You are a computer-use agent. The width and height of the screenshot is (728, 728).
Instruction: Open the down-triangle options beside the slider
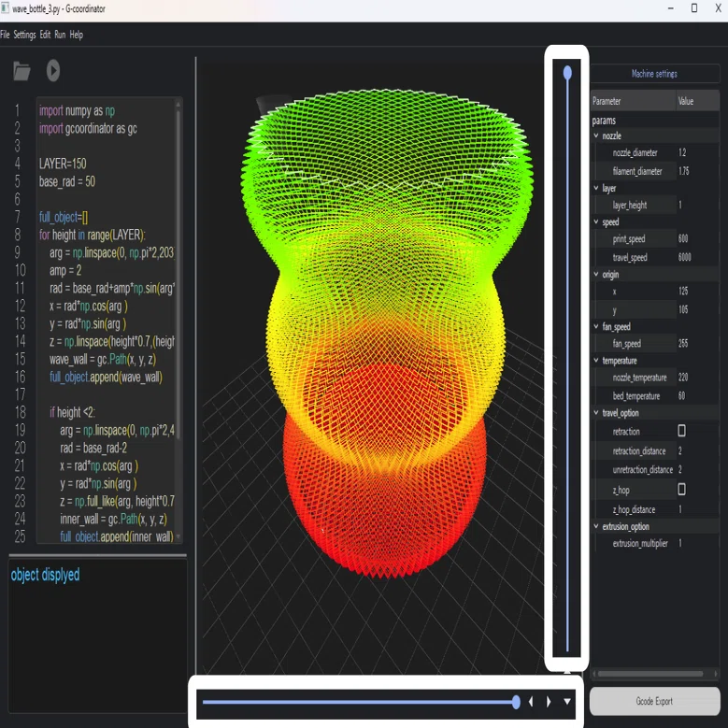567,702
